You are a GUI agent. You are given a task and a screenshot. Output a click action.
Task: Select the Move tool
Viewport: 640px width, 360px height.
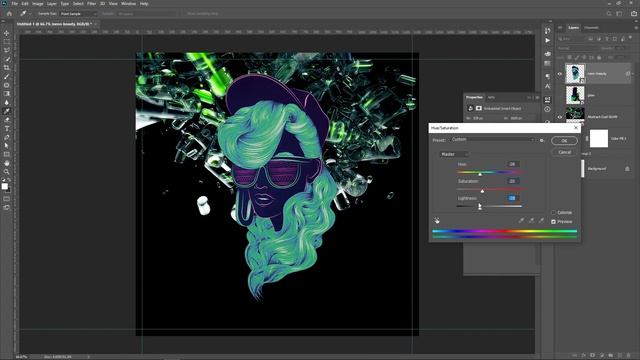7,33
